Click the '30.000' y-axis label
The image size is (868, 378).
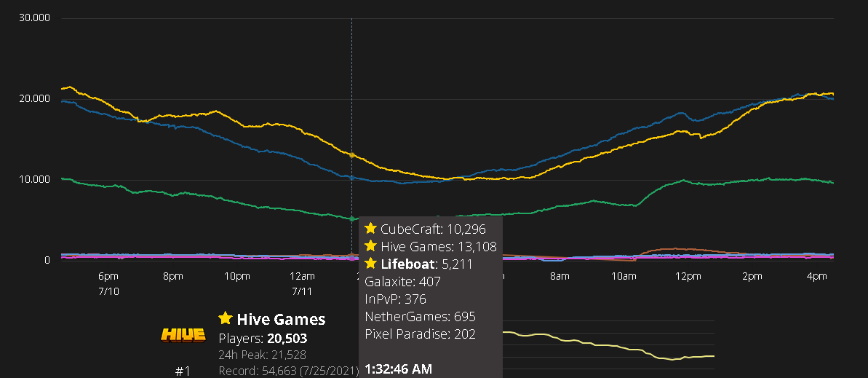34,17
